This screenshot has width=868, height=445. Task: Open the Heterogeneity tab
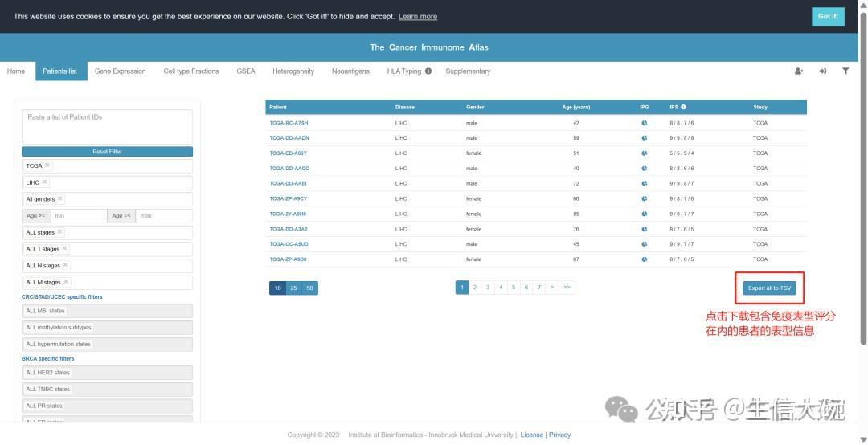pos(293,71)
